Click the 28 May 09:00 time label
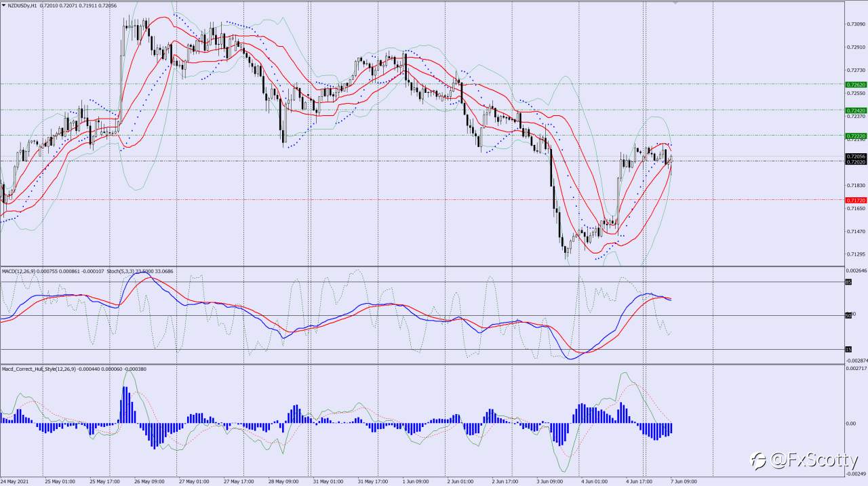The height and width of the screenshot is (486, 868). click(x=283, y=482)
